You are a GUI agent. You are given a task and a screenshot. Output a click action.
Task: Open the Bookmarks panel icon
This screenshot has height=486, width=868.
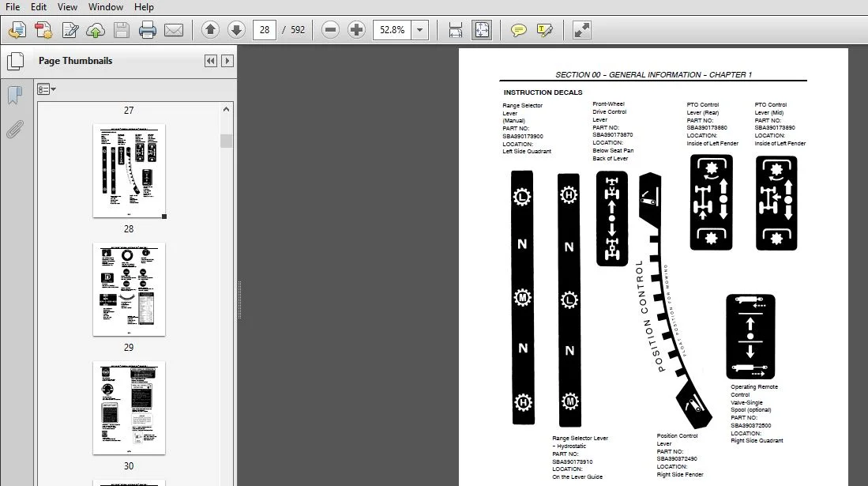pos(15,96)
